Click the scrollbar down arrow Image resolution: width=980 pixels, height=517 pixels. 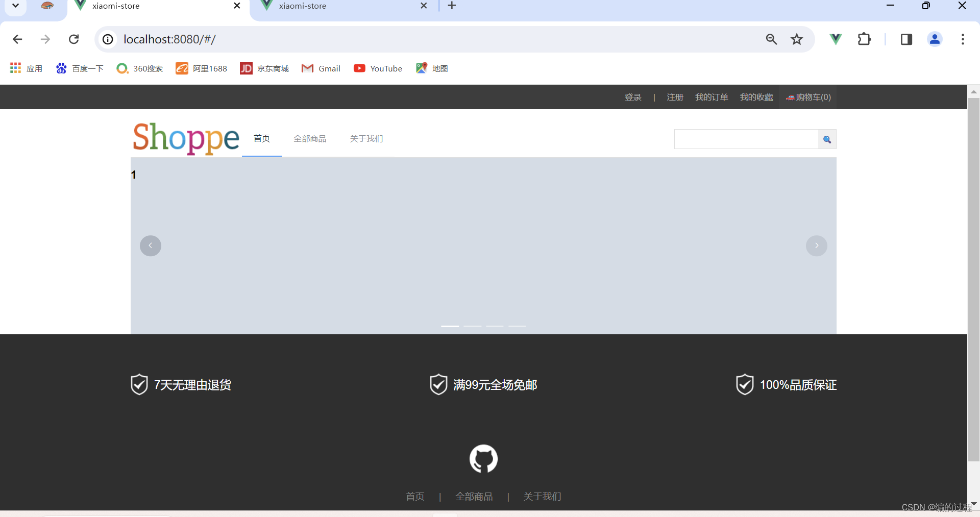tap(974, 504)
